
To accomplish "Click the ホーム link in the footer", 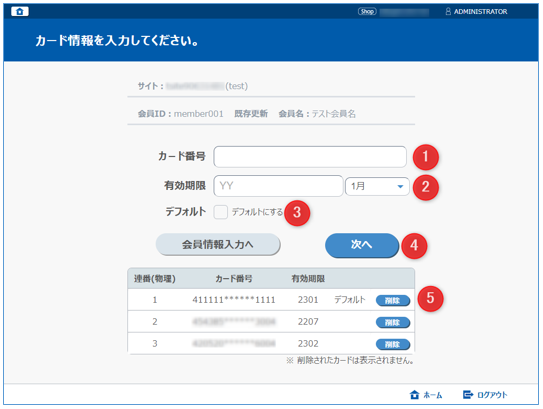I will 433,395.
